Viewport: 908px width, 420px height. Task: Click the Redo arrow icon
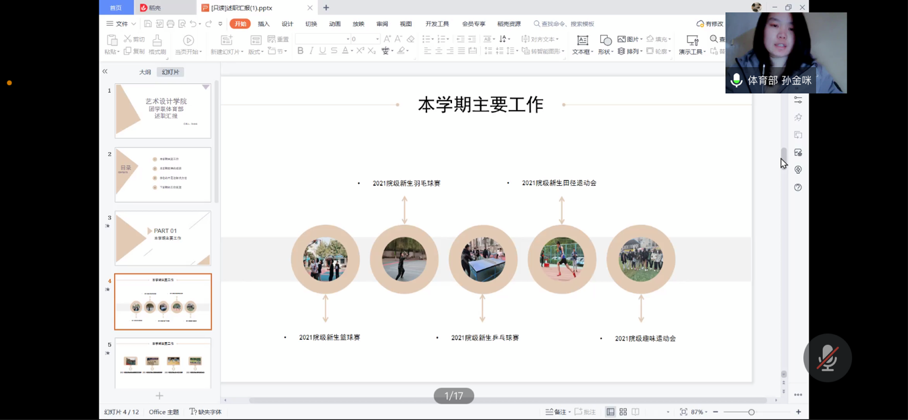click(207, 24)
